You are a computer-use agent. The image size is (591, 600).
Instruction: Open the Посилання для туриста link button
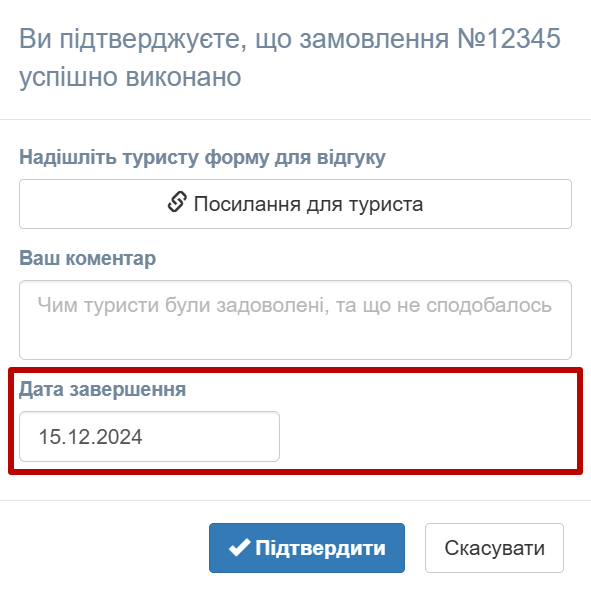click(x=296, y=204)
